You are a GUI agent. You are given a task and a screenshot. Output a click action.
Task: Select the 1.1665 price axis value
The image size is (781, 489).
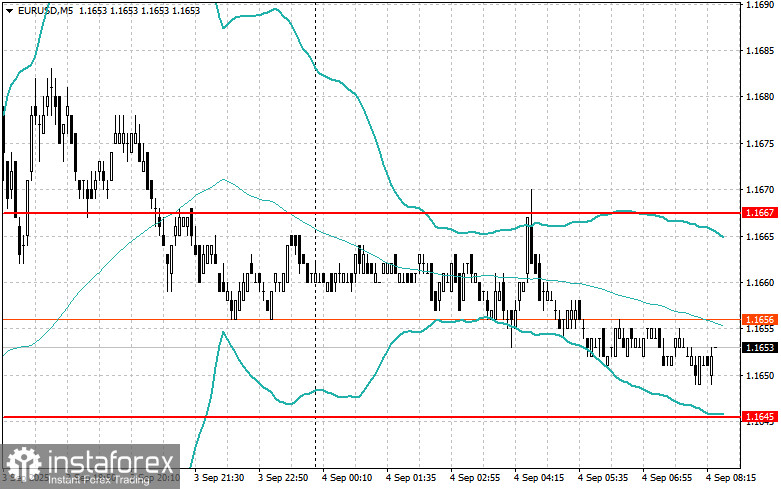click(760, 236)
